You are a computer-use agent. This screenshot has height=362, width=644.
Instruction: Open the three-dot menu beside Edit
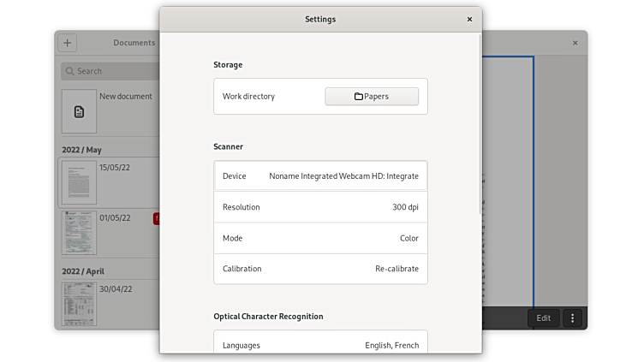(573, 317)
